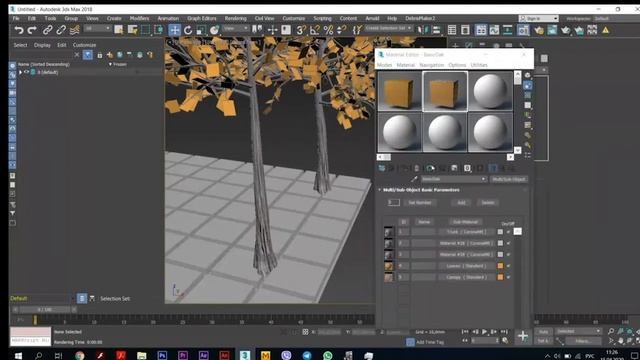Screen dimensions: 640x360
Task: Click the Bind to Space Warp icon
Action: [x=74, y=30]
